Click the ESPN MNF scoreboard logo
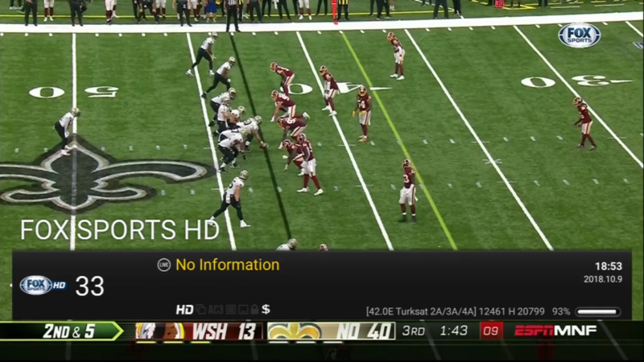644x362 pixels. pyautogui.click(x=555, y=331)
